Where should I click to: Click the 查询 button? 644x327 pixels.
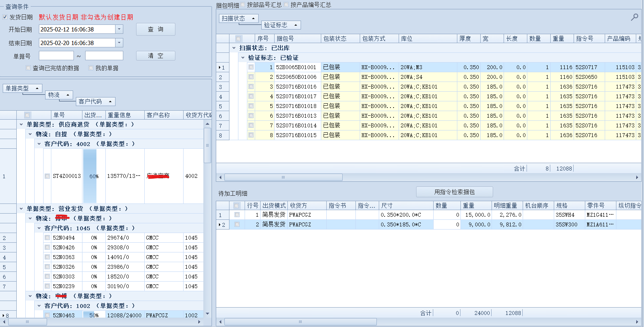pyautogui.click(x=156, y=29)
